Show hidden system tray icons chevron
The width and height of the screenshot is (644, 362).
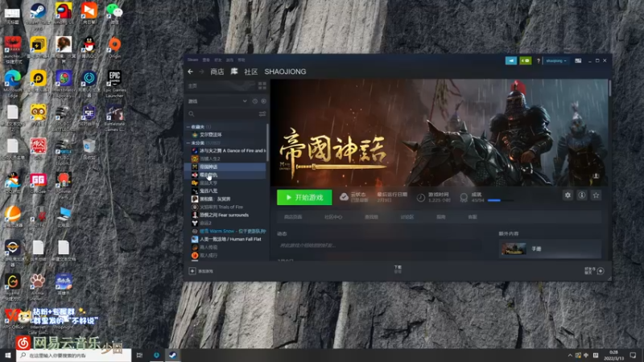tap(570, 356)
